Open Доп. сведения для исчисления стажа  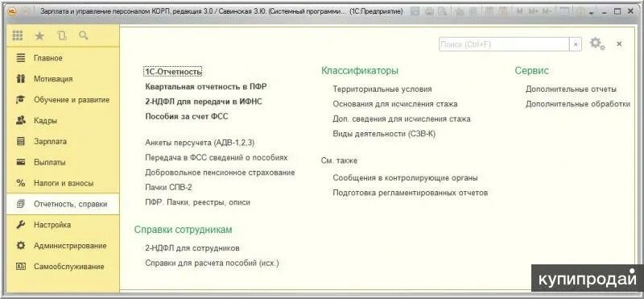click(x=402, y=118)
